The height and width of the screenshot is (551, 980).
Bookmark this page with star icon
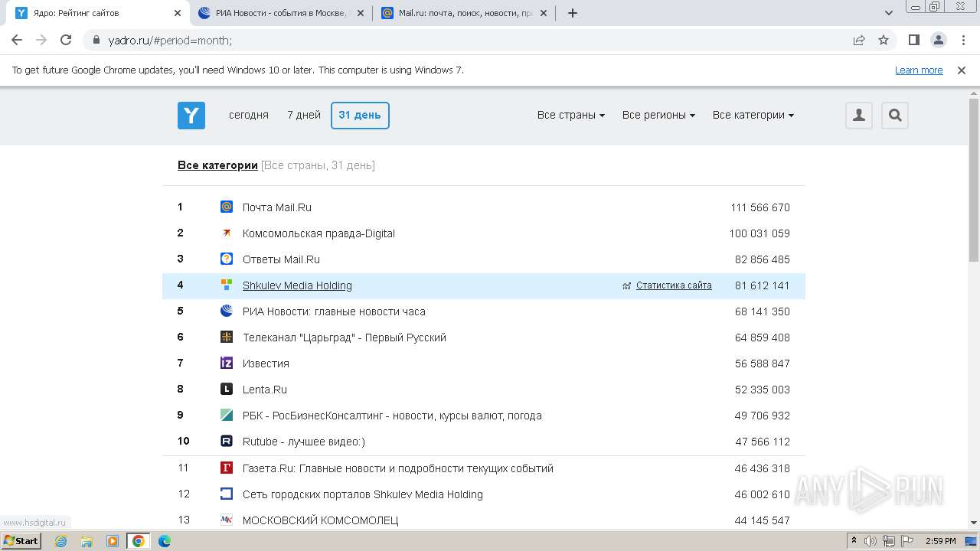click(884, 40)
